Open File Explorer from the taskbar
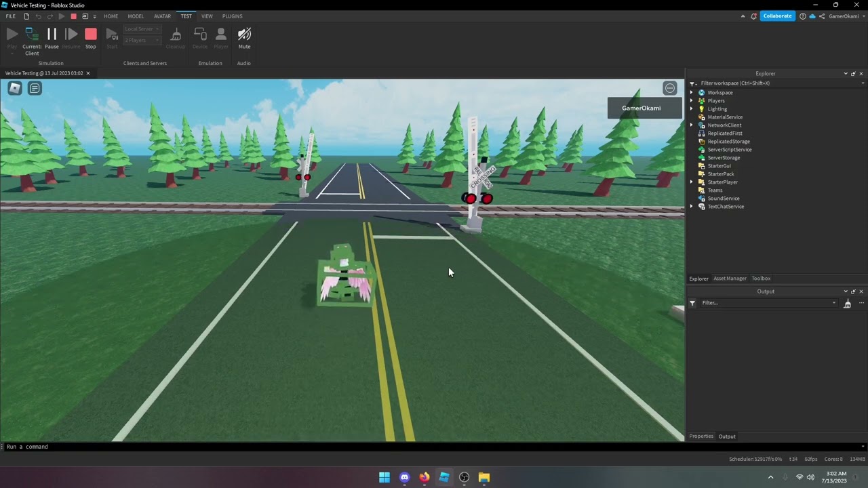The width and height of the screenshot is (868, 488). [x=484, y=477]
